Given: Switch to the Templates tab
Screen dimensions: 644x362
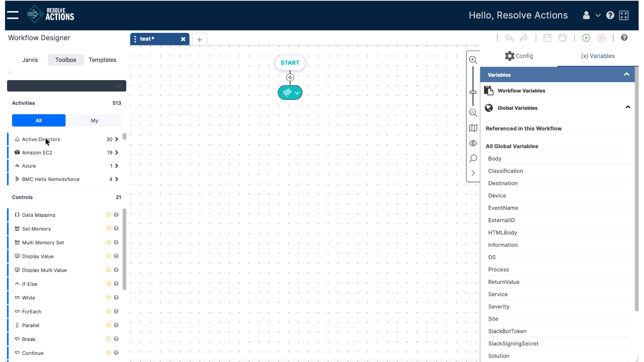Looking at the screenshot, I should coord(102,60).
